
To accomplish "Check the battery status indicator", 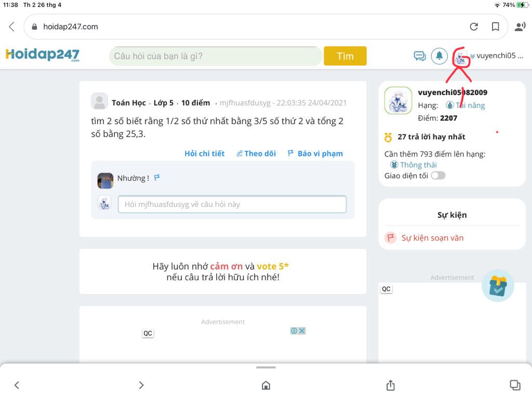I will coord(523,5).
